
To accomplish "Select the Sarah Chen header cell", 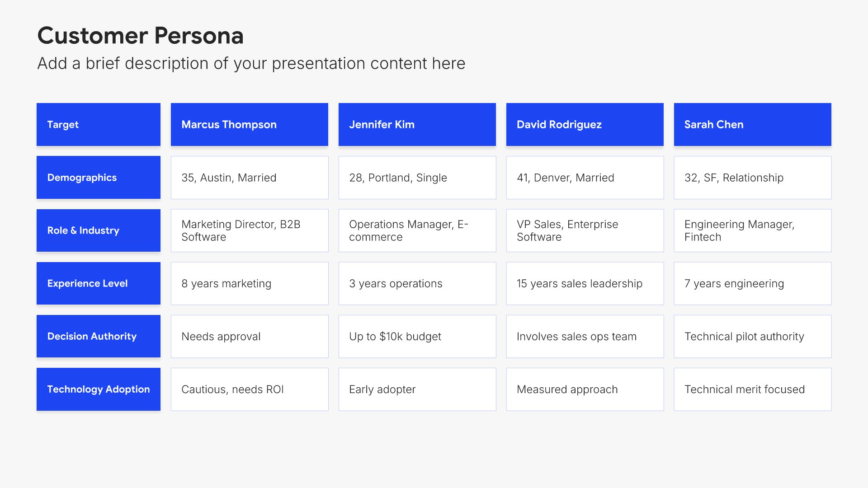I will tap(753, 124).
